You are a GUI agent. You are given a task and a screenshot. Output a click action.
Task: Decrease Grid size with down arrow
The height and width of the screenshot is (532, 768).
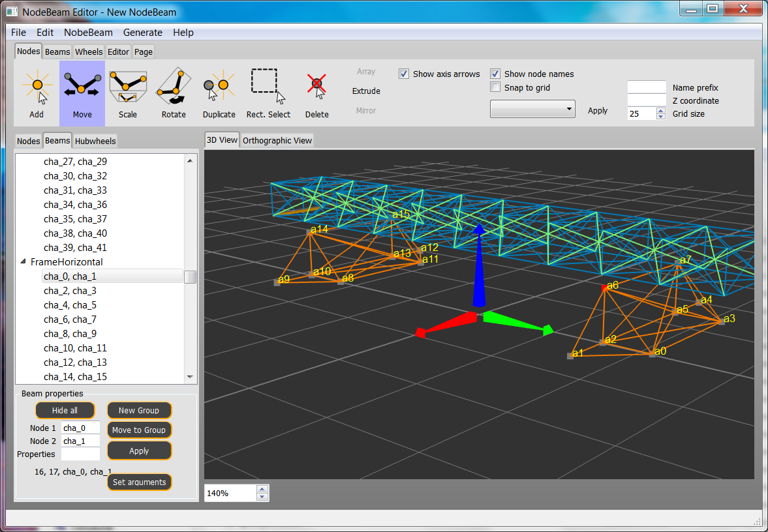pos(661,117)
